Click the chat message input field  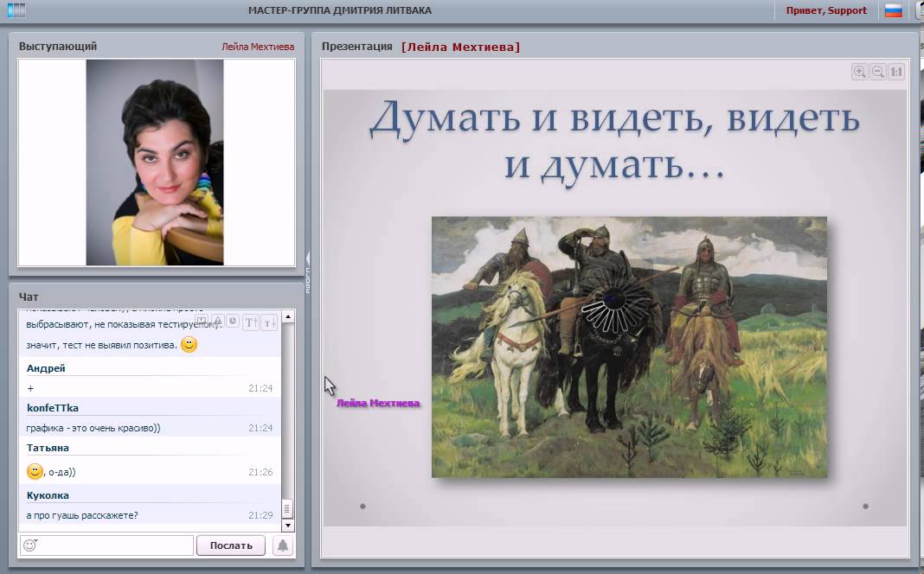tap(106, 545)
